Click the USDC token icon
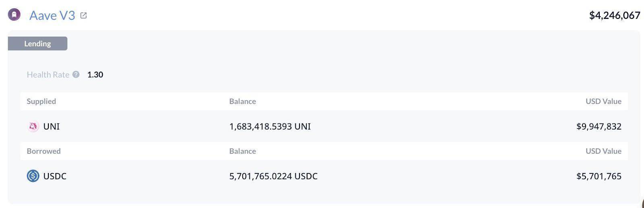The image size is (644, 208). 33,176
